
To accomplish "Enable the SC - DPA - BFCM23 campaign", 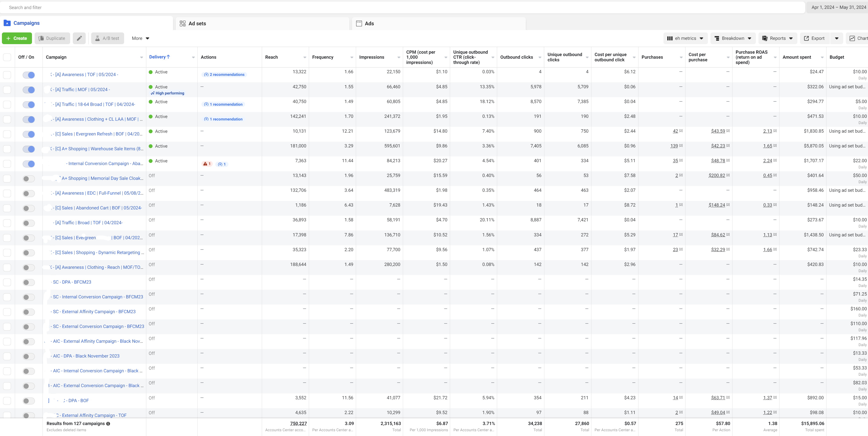I will point(29,282).
